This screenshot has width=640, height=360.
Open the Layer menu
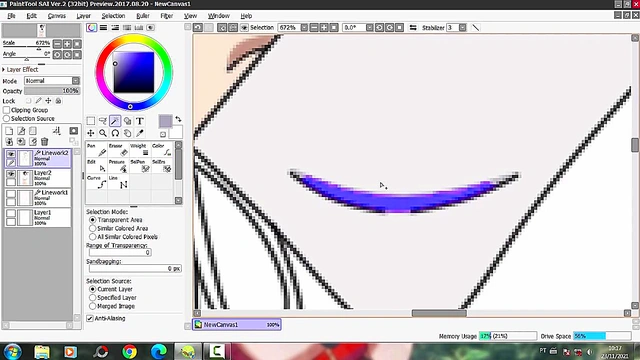coord(84,16)
